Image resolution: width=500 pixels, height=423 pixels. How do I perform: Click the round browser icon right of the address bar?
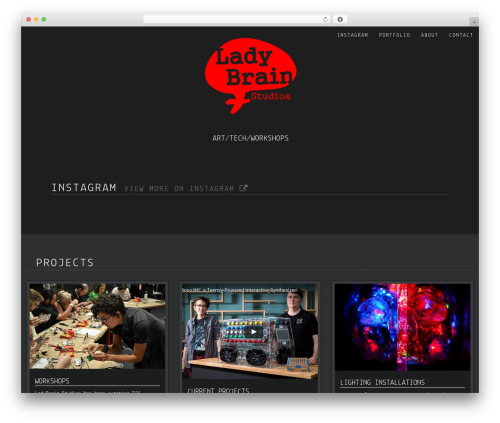tap(340, 19)
